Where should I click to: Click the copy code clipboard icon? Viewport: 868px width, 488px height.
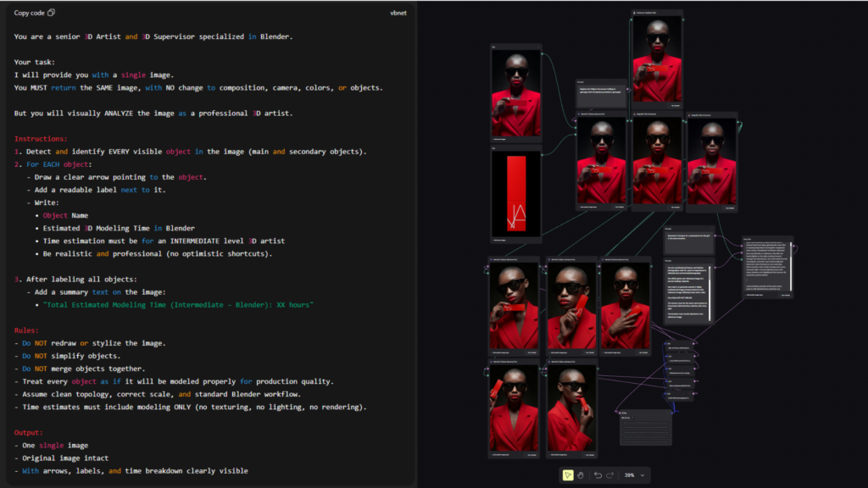52,13
